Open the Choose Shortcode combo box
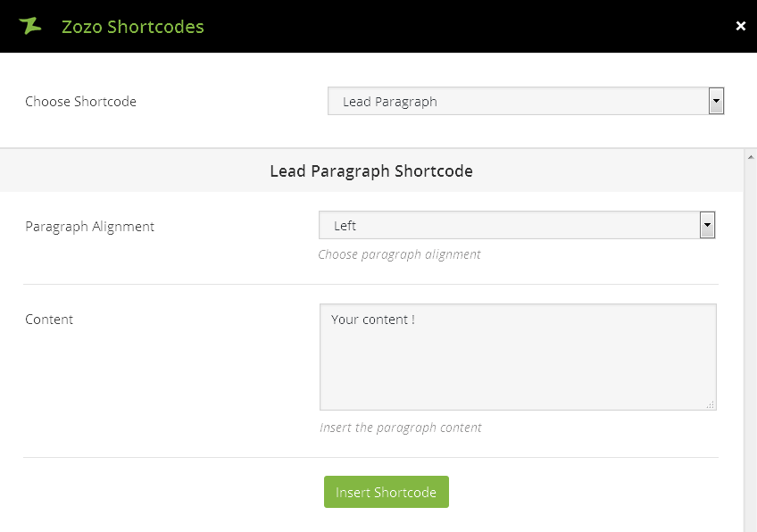This screenshot has width=757, height=532. click(x=518, y=102)
